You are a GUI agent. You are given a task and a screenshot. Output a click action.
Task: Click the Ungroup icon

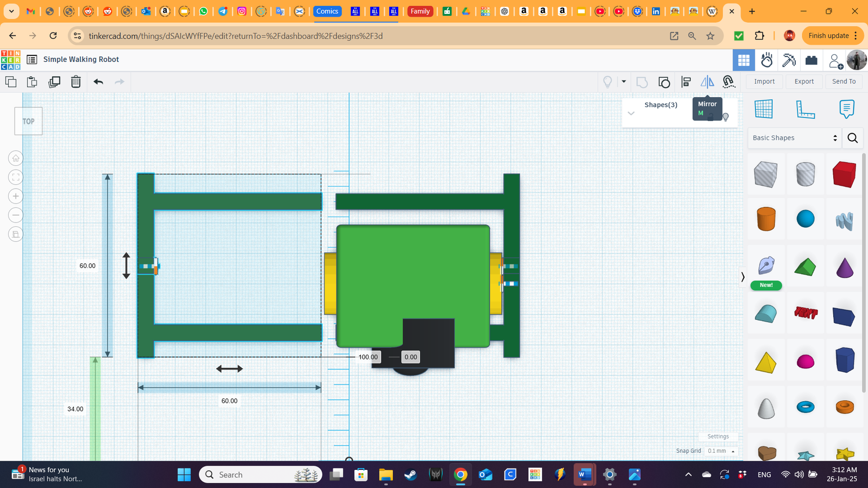tap(664, 81)
